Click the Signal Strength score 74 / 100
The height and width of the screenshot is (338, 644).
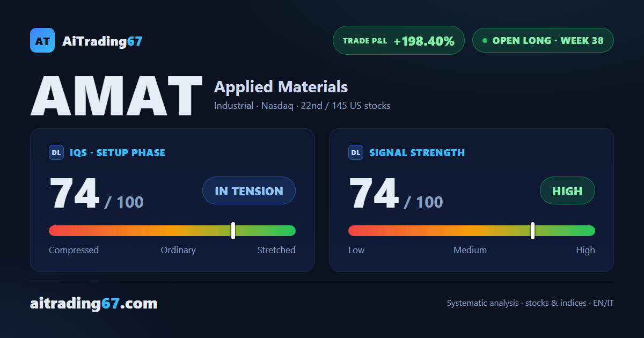tap(396, 194)
